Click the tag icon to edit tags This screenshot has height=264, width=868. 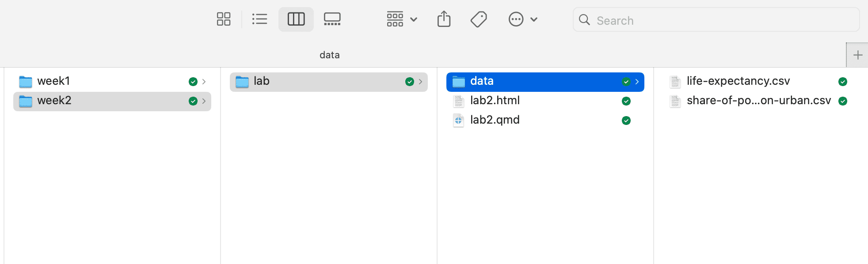coord(479,19)
